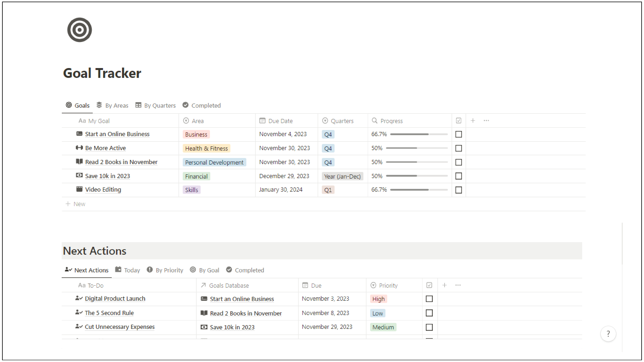Switch to the By Priority view under Next Actions
The width and height of the screenshot is (644, 362).
tap(169, 270)
